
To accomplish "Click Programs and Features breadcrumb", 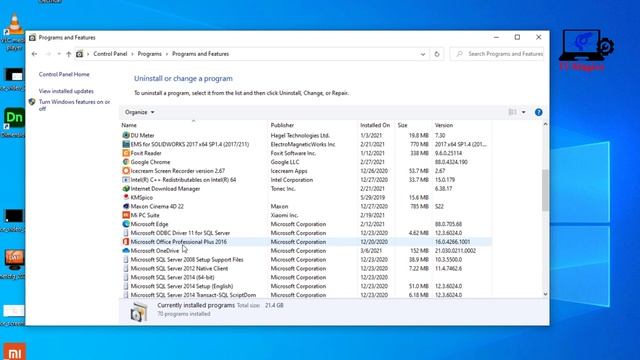I will pos(200,54).
